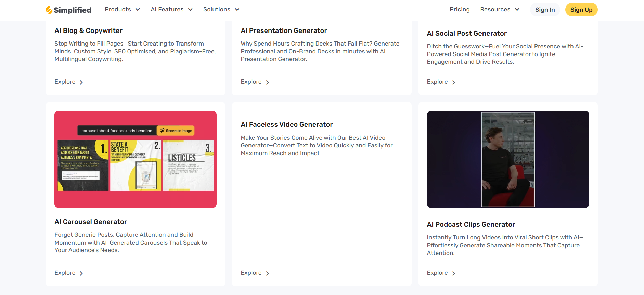Expand the Products dropdown chevron
644x295 pixels.
click(x=138, y=10)
